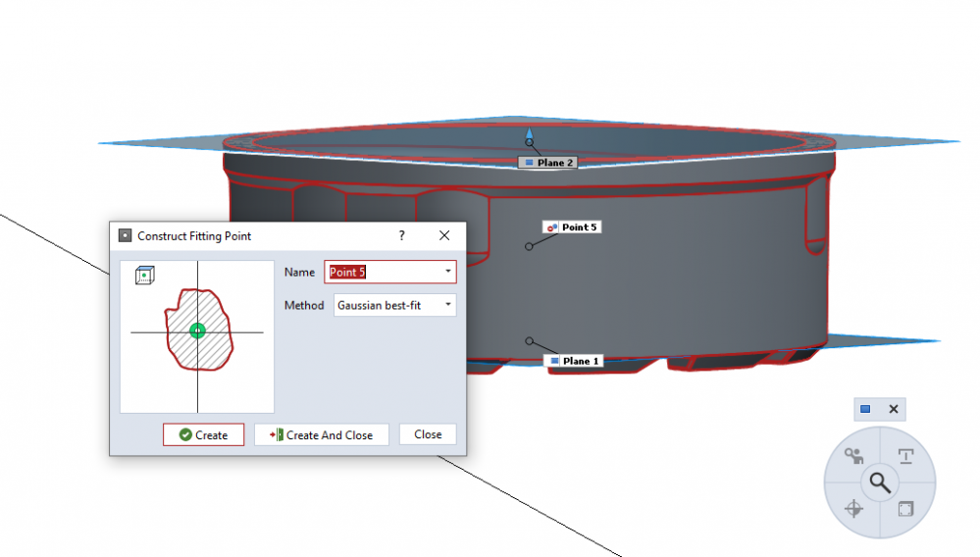
Task: Select the Plane 1 label
Action: [573, 361]
